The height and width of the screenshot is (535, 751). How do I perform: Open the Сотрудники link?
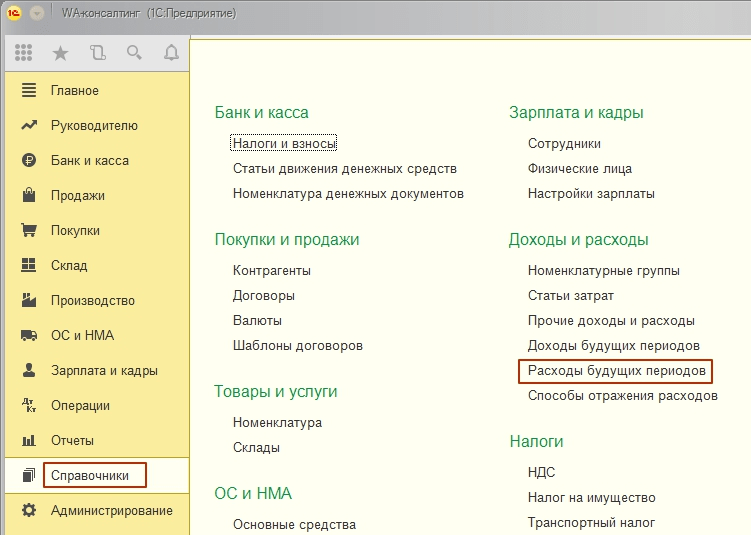[x=564, y=143]
